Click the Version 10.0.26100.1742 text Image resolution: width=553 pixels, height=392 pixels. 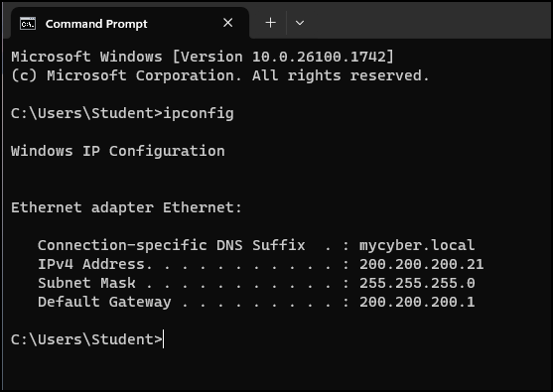[x=283, y=58]
